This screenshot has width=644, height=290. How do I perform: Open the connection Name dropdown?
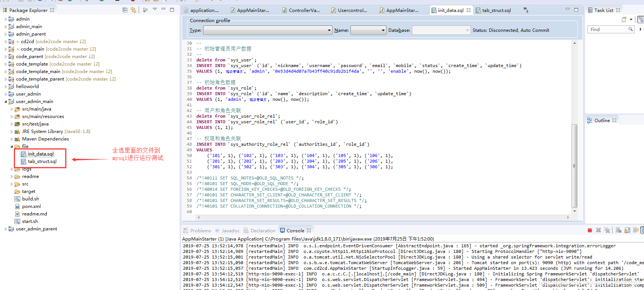(x=383, y=30)
